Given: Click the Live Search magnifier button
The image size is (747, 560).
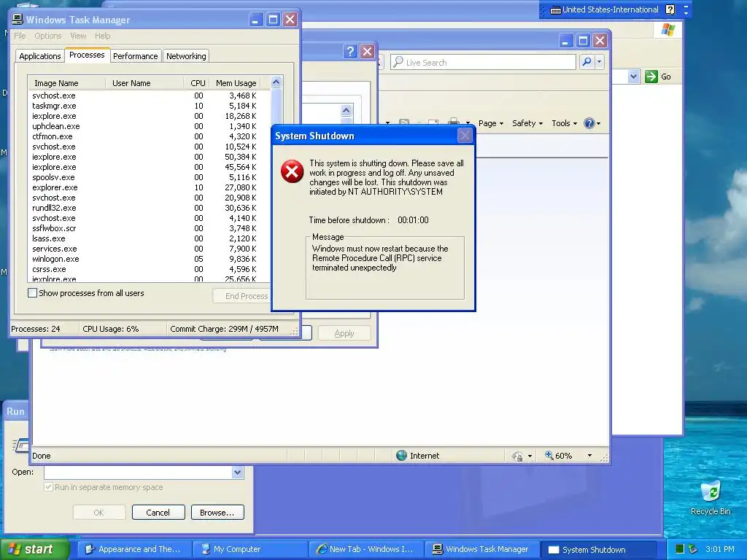Looking at the screenshot, I should (587, 62).
